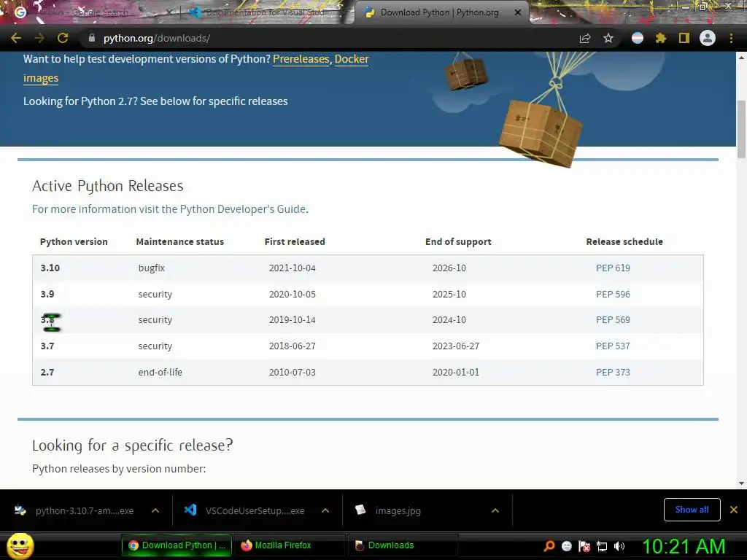This screenshot has height=560, width=747.
Task: Go back using the browser back arrow
Action: tap(16, 38)
